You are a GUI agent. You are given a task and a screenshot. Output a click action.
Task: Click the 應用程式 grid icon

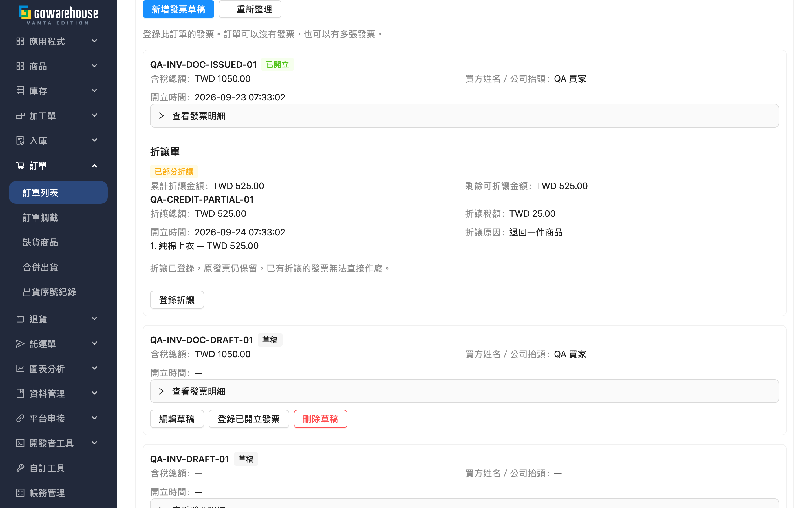tap(20, 41)
